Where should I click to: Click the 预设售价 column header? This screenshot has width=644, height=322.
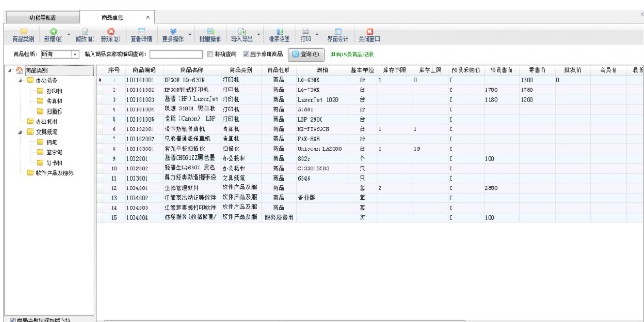point(502,70)
